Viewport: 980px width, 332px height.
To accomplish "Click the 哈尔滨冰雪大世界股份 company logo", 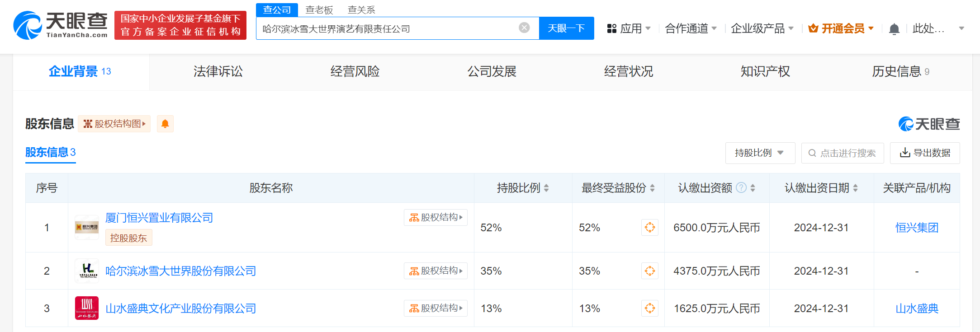I will point(87,271).
